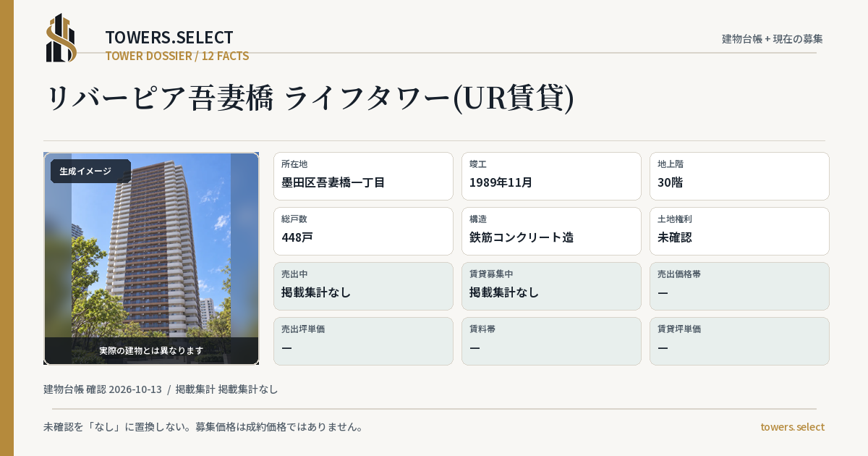The height and width of the screenshot is (456, 868).
Task: Click the 売出坪単価 card
Action: pyautogui.click(x=363, y=341)
